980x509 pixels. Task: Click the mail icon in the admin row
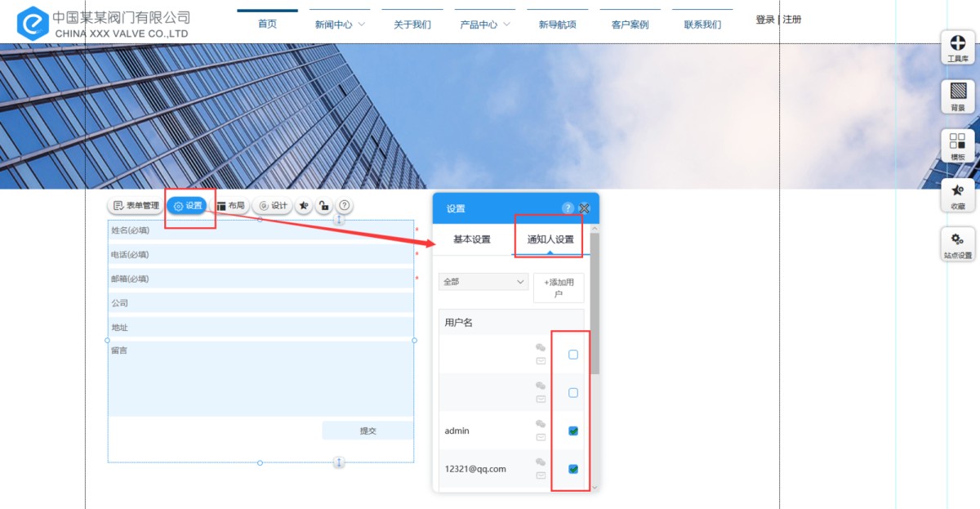(541, 437)
